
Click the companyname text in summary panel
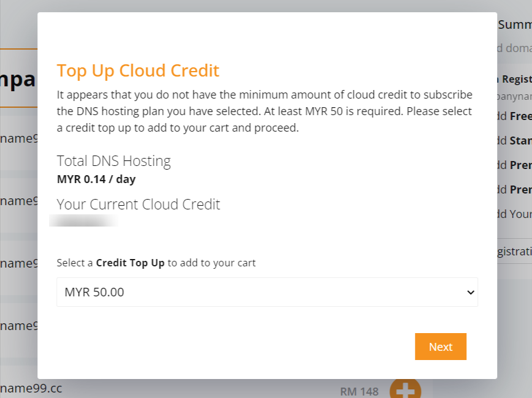[514, 97]
